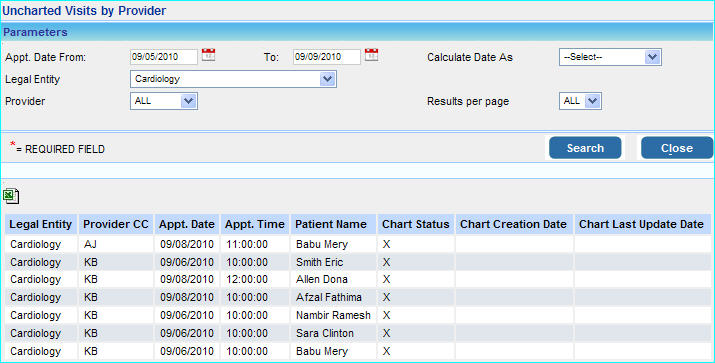Click the Search button
This screenshot has width=715, height=363.
[x=585, y=148]
